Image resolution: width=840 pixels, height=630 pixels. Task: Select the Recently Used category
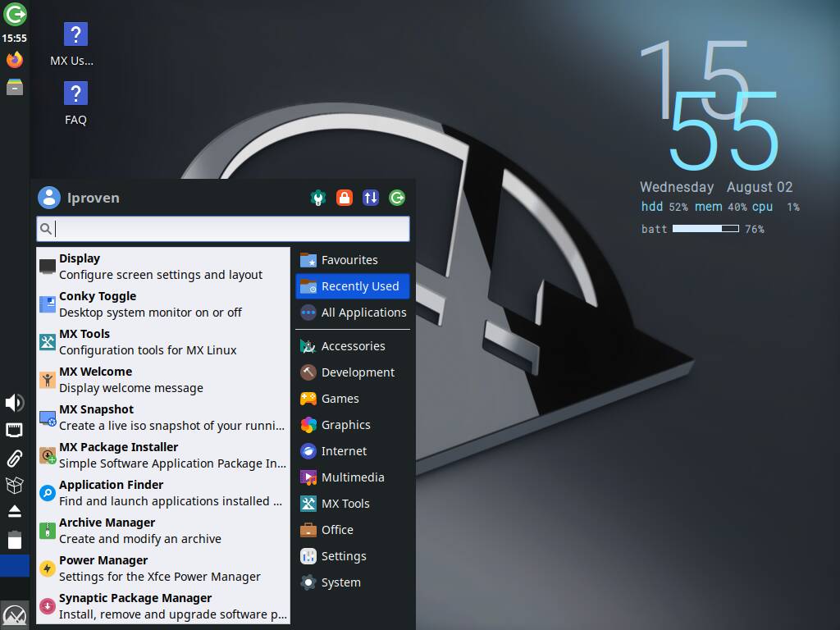click(x=353, y=286)
